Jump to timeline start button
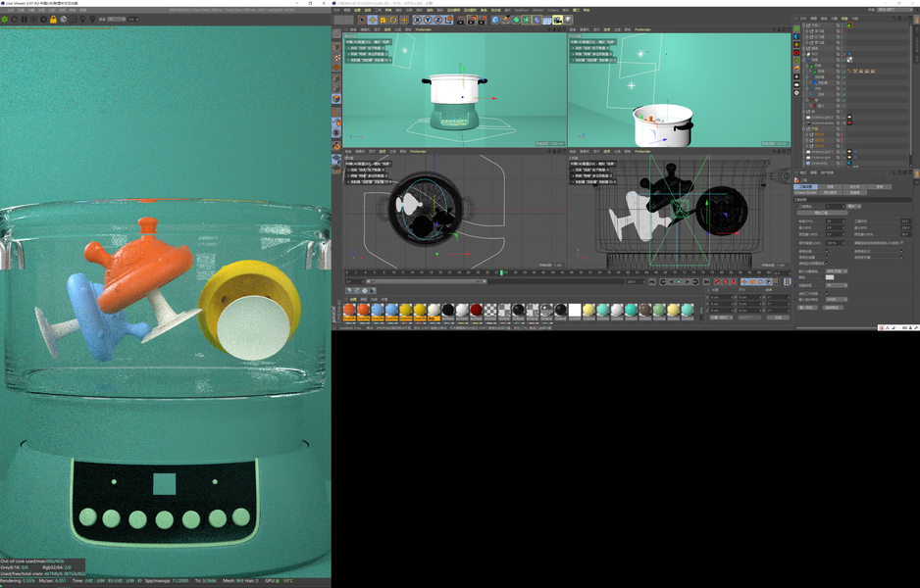Image resolution: width=920 pixels, height=588 pixels. click(x=652, y=282)
